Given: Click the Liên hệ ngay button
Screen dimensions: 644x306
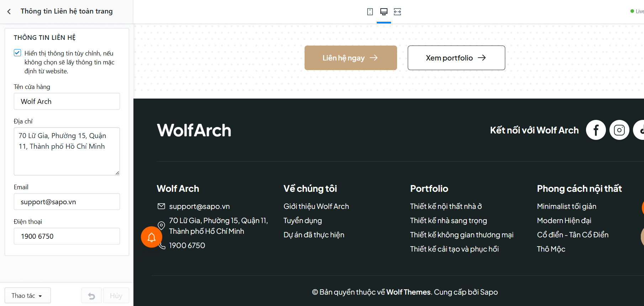Looking at the screenshot, I should 351,58.
